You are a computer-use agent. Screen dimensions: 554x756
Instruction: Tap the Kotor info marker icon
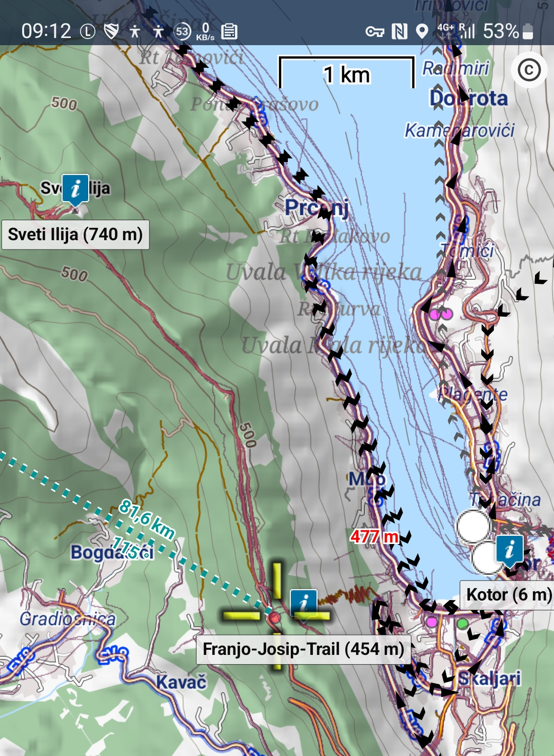[x=510, y=551]
